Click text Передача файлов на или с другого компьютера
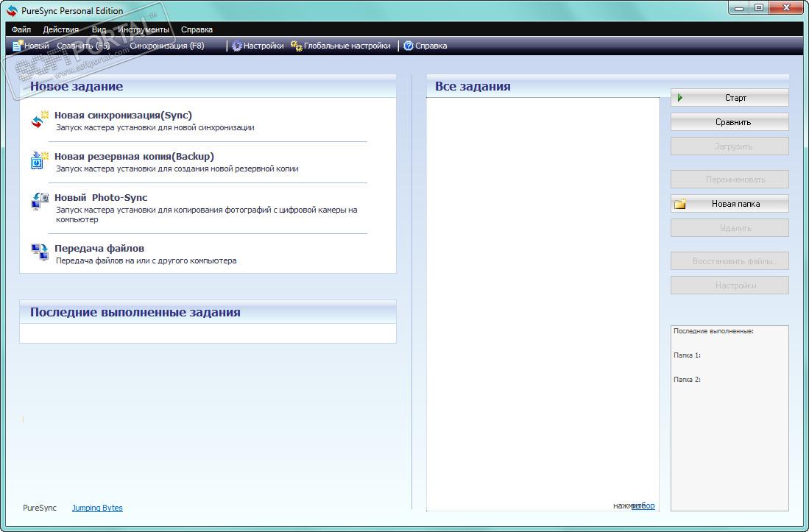809x532 pixels. (x=146, y=260)
